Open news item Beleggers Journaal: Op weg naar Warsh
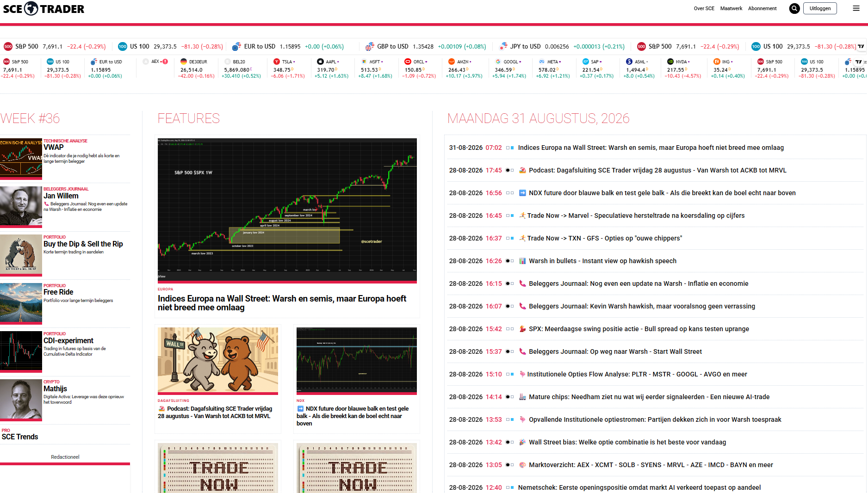This screenshot has height=493, width=868. tap(615, 351)
